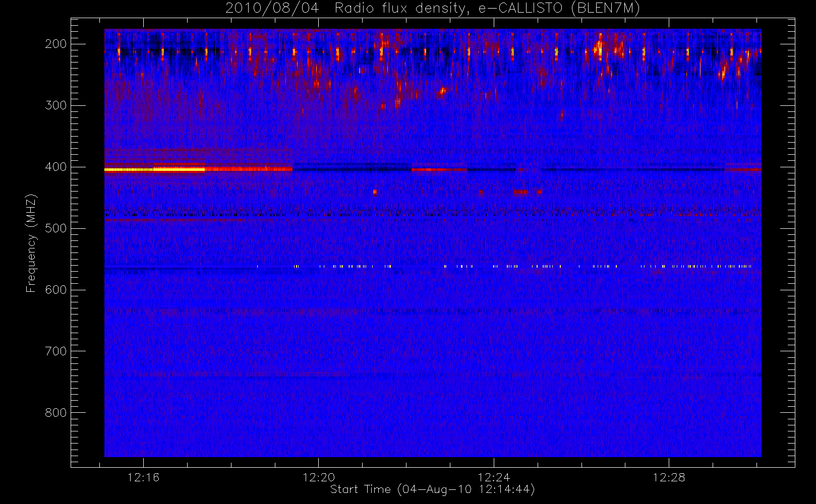The width and height of the screenshot is (816, 504).
Task: Click the 500 frequency tick label
Action: click(56, 228)
